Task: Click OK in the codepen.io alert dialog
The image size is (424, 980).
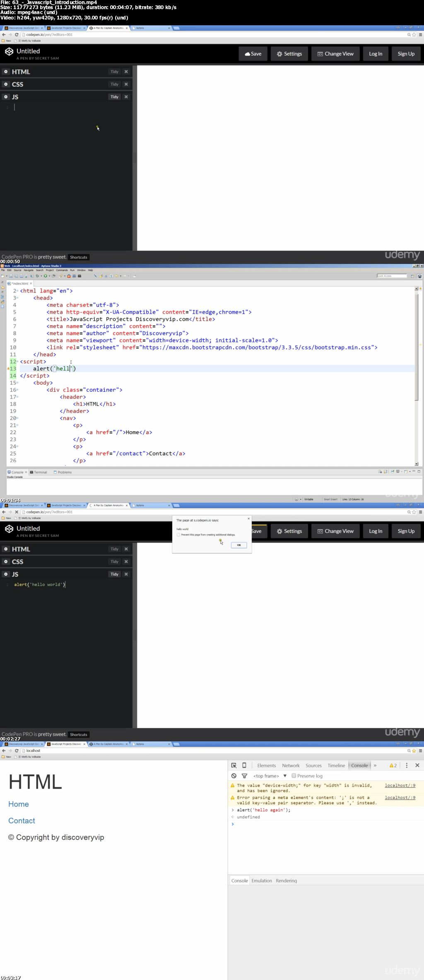Action: (x=239, y=545)
